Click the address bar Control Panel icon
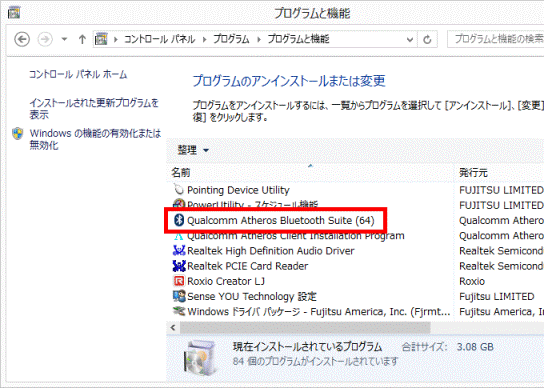 [101, 39]
